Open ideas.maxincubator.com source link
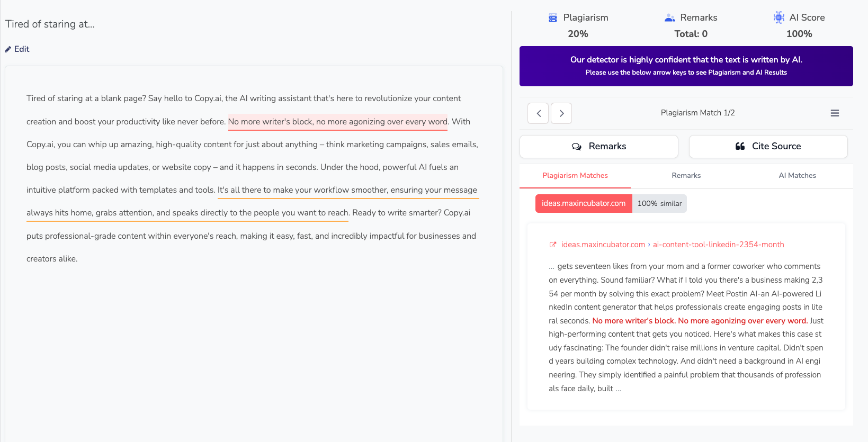Image resolution: width=868 pixels, height=442 pixels. (603, 245)
